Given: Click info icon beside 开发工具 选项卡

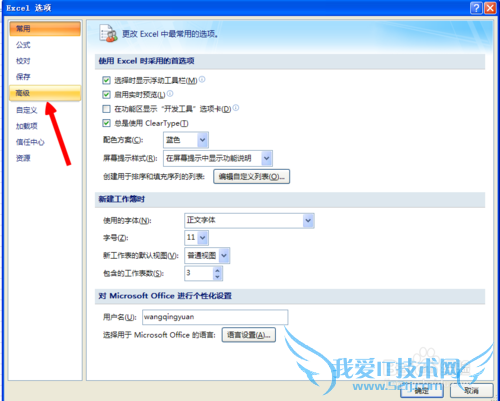Looking at the screenshot, I should pos(236,108).
